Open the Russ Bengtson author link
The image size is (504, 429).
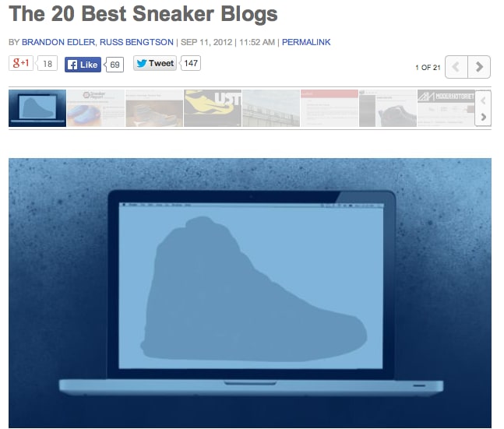(x=136, y=42)
